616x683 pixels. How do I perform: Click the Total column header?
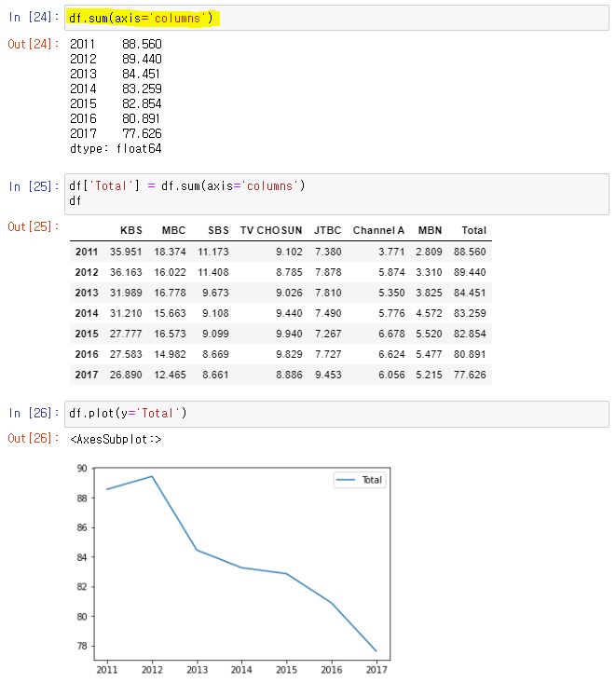point(474,230)
